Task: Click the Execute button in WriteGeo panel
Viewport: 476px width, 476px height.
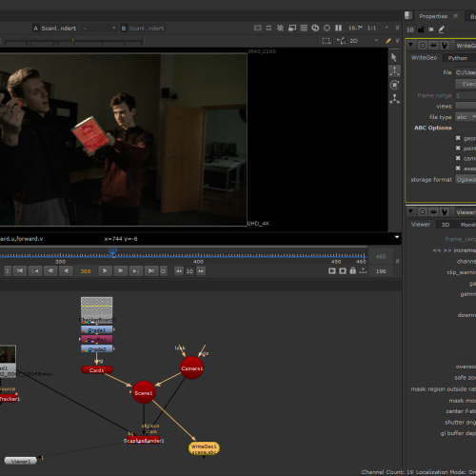Action: click(x=466, y=84)
